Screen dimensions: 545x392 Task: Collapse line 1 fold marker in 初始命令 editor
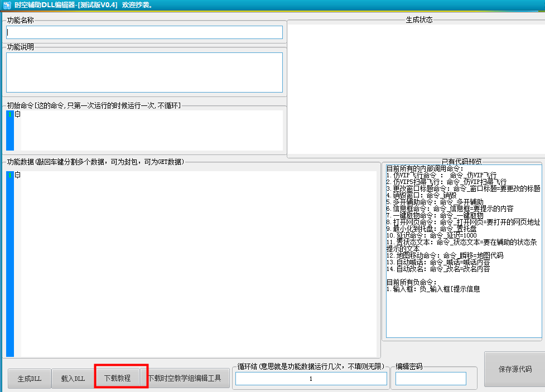point(17,114)
